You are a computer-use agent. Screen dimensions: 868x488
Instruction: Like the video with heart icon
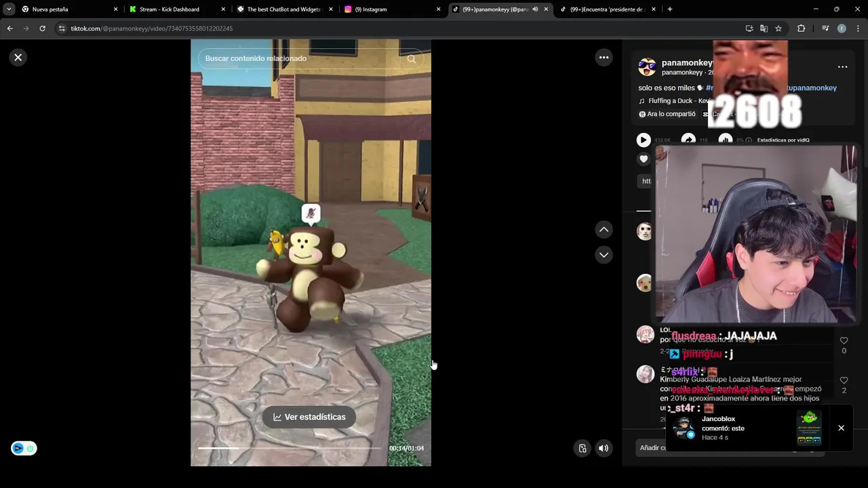(x=644, y=159)
